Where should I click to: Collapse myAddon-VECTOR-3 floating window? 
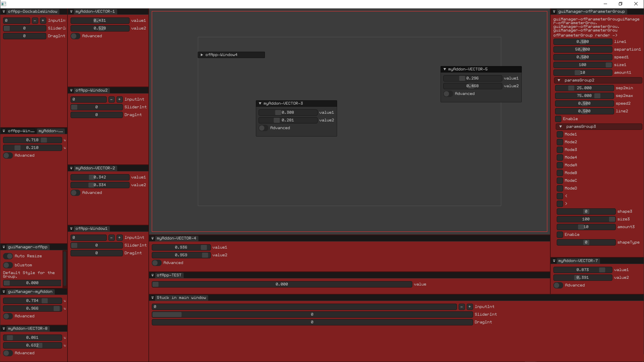260,103
